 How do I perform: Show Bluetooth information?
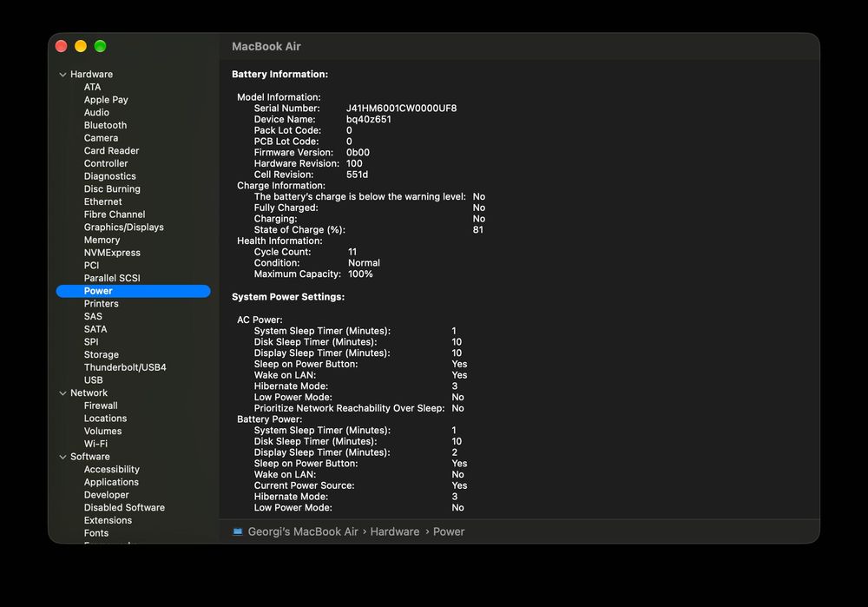click(105, 125)
